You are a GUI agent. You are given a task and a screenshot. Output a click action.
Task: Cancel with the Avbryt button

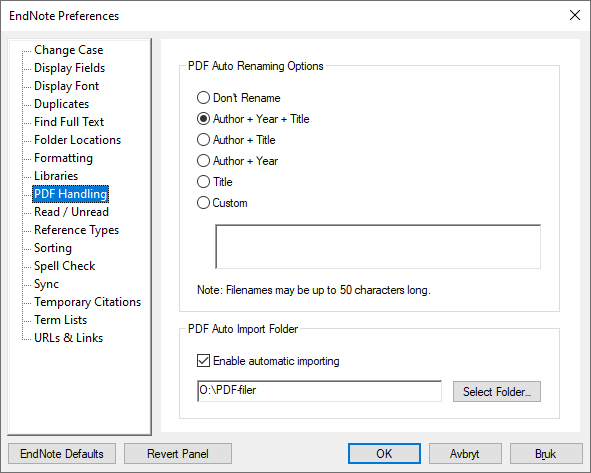[x=465, y=454]
